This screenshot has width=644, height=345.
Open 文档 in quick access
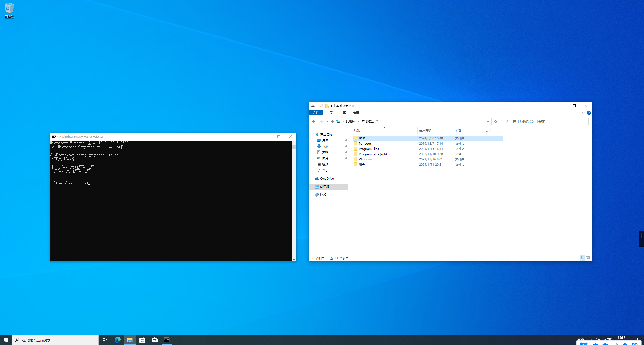(325, 152)
